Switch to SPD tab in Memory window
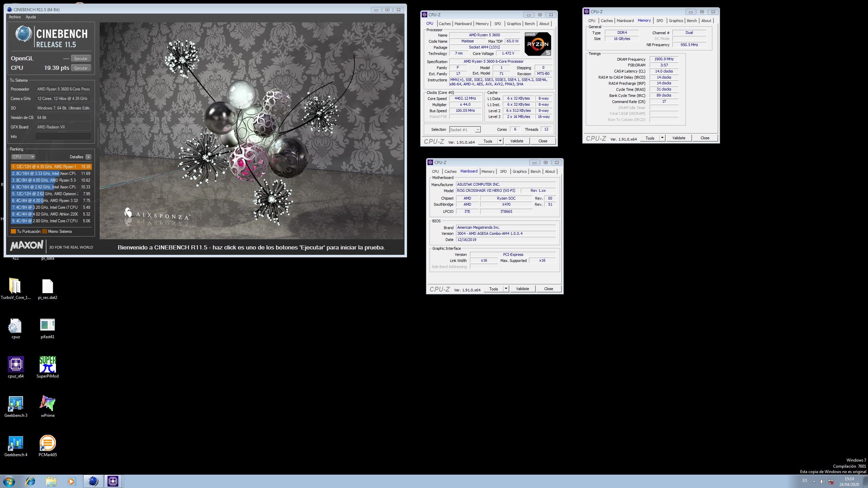This screenshot has width=868, height=488. [x=659, y=21]
